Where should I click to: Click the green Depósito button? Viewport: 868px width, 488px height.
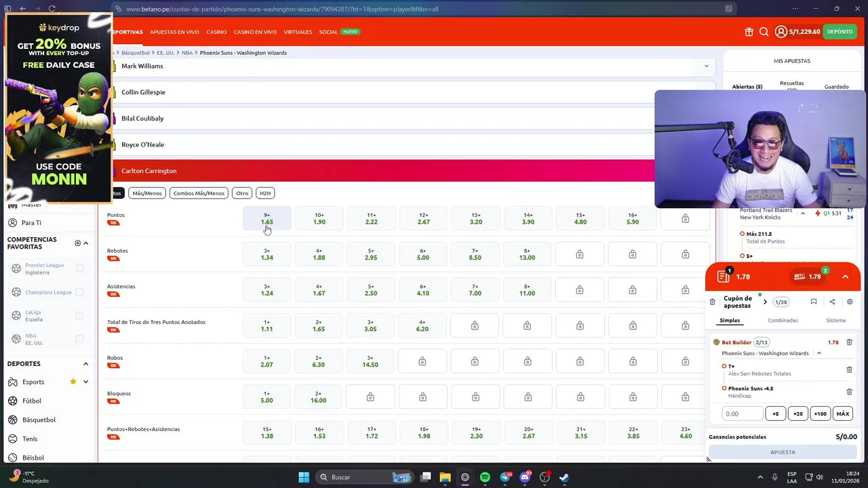coord(840,32)
